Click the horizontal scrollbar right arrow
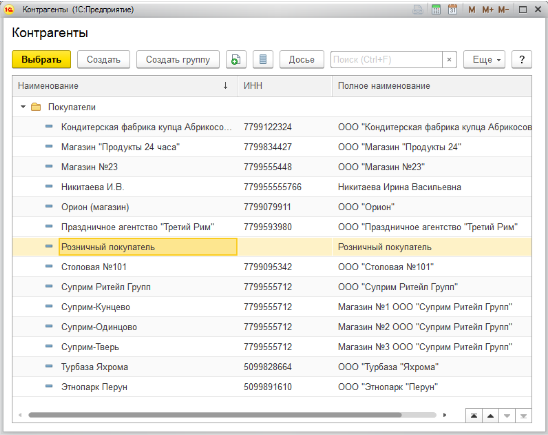This screenshot has width=548, height=435. coord(445,415)
